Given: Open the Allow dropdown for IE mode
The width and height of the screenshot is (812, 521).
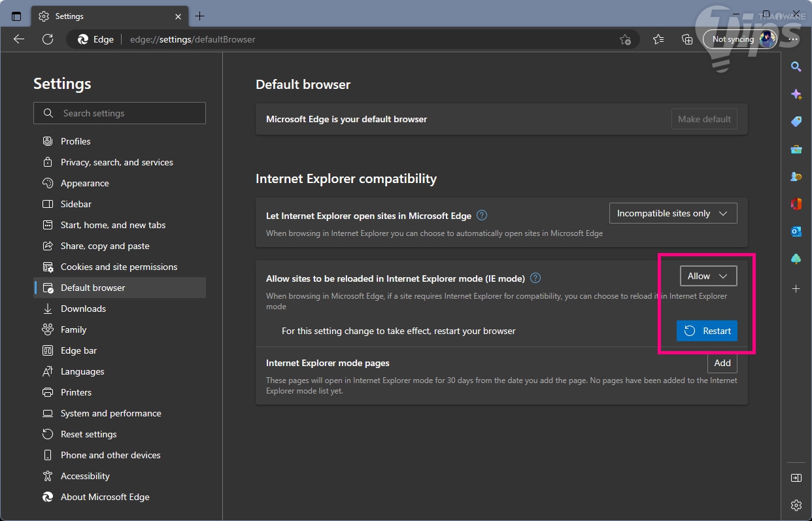Looking at the screenshot, I should click(708, 276).
